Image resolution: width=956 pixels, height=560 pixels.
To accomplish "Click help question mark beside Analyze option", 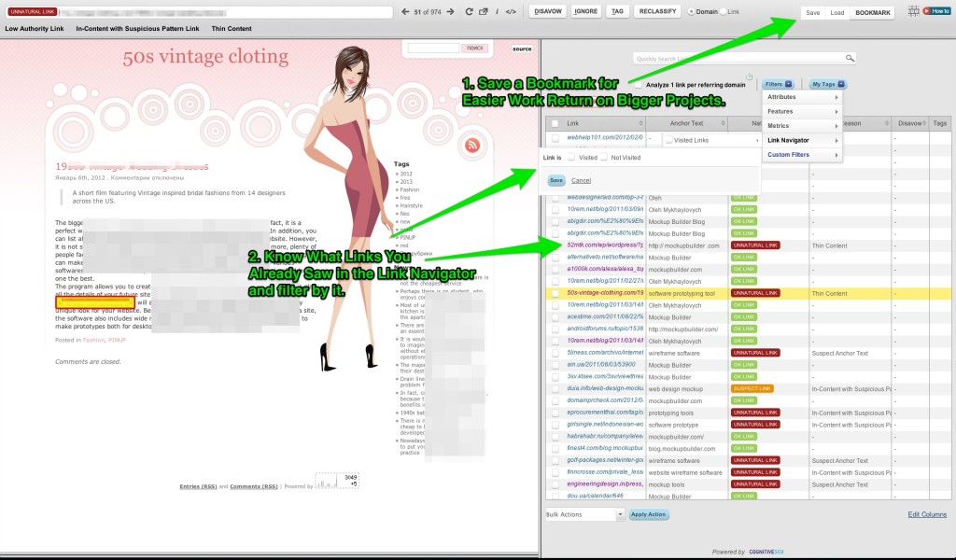I will pyautogui.click(x=750, y=77).
